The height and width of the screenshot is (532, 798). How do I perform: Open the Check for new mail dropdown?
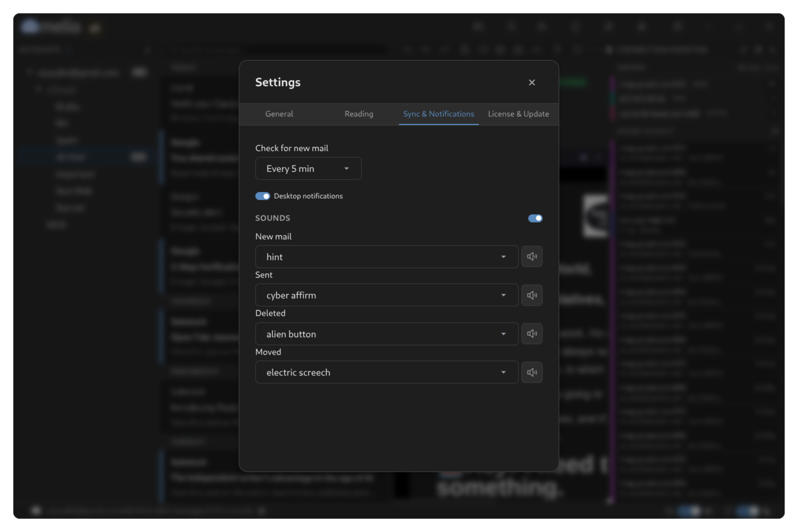309,168
